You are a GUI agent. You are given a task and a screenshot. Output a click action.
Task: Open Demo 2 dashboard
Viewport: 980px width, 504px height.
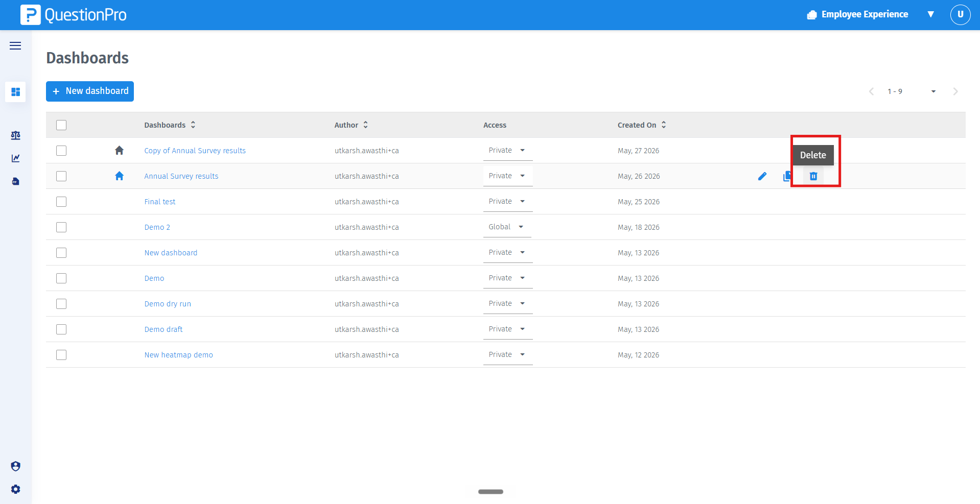point(157,227)
